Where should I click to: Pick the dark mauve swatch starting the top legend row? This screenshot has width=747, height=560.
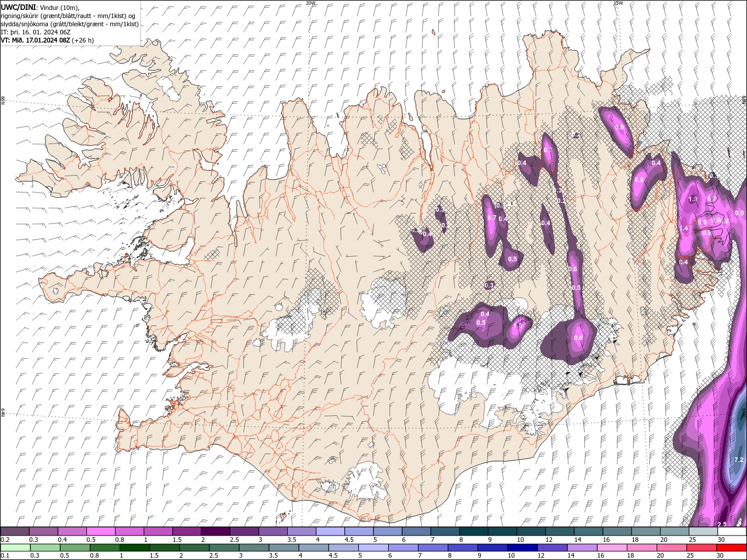click(15, 531)
